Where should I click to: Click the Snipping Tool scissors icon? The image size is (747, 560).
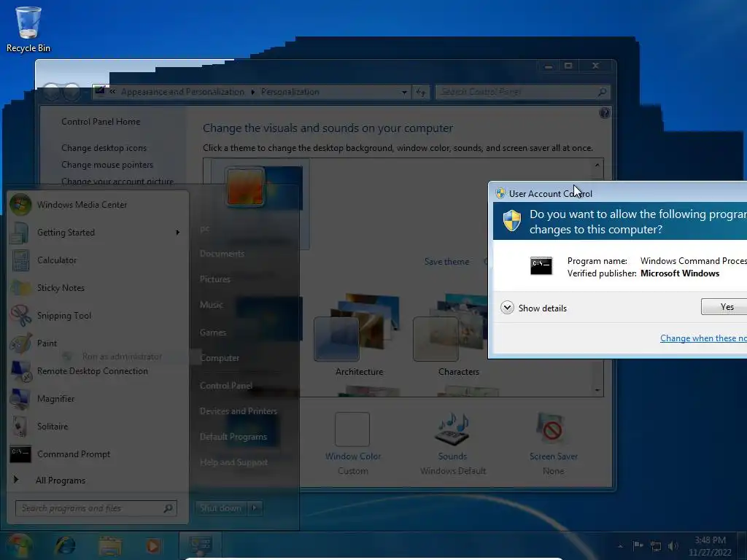point(20,316)
